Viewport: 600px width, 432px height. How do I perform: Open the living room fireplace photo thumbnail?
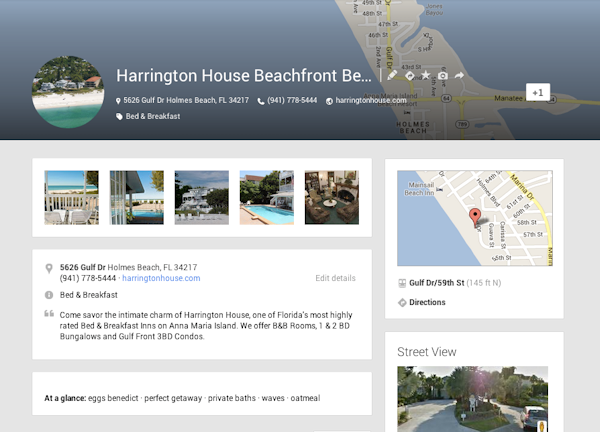(x=332, y=197)
